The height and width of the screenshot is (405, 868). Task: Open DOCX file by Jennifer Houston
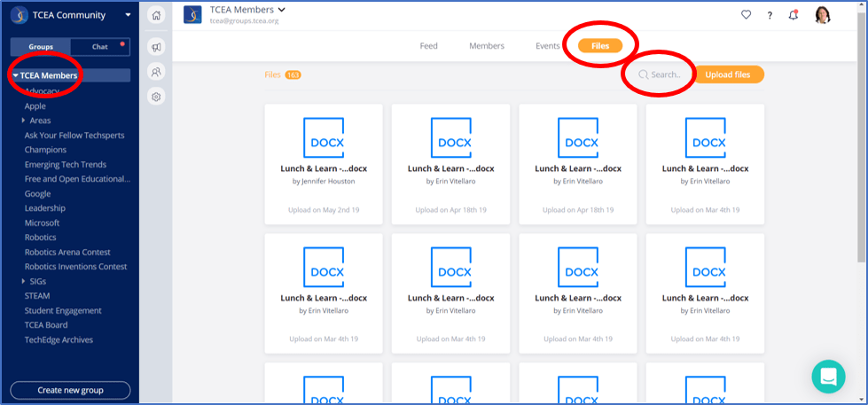click(324, 164)
